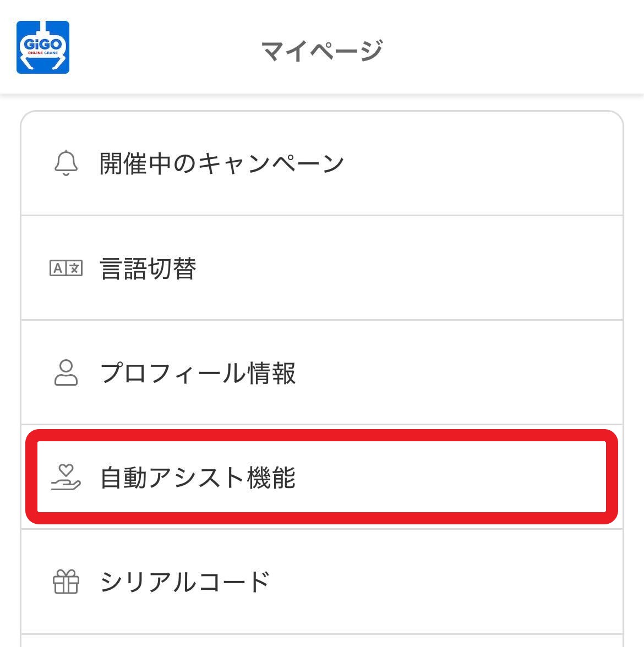Open the シリアルコード text label
Viewport: 644px width, 647px height.
[x=184, y=582]
